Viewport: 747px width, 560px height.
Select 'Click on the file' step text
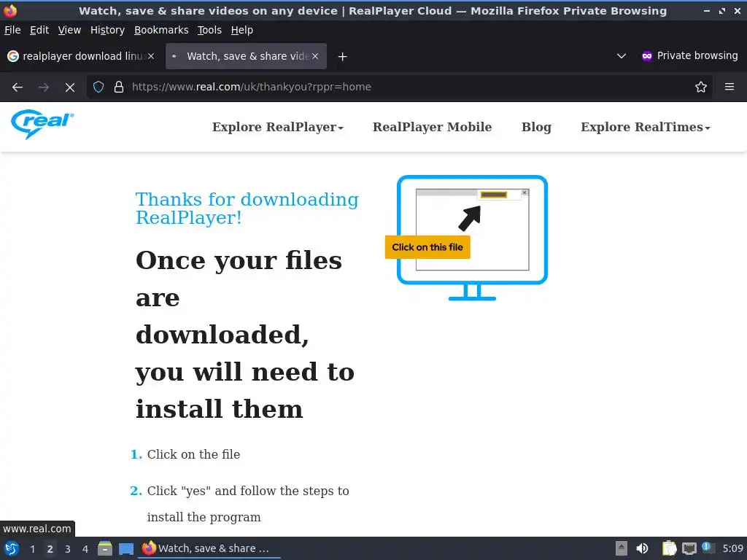click(x=193, y=455)
